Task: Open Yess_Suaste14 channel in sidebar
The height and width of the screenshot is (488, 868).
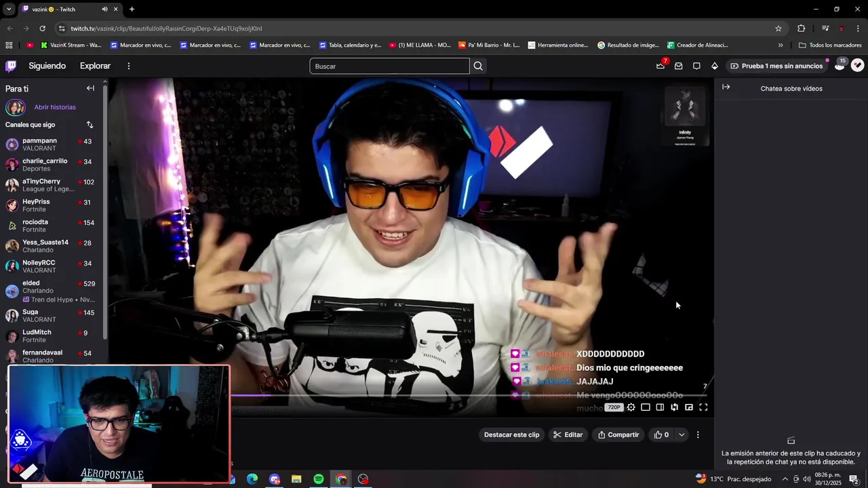Action: (52, 246)
